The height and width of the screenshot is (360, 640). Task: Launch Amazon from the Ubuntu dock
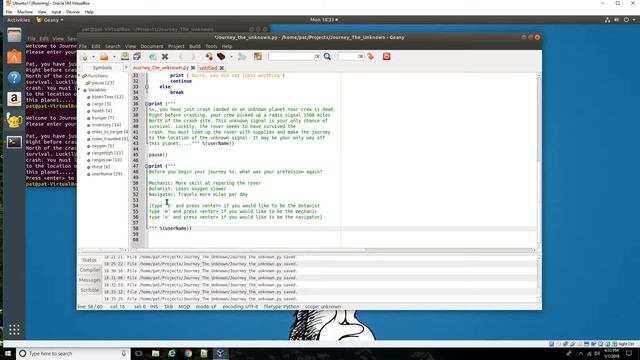point(14,99)
